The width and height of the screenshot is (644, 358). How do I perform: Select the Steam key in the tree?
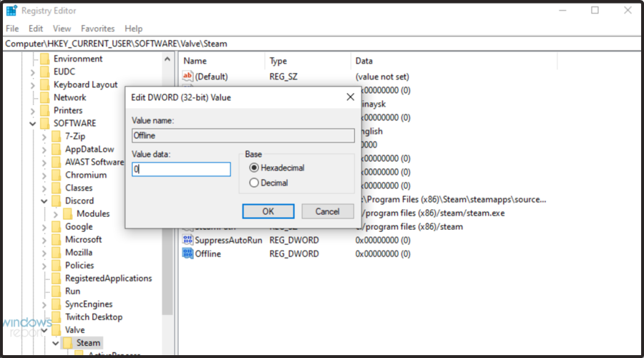click(x=88, y=343)
